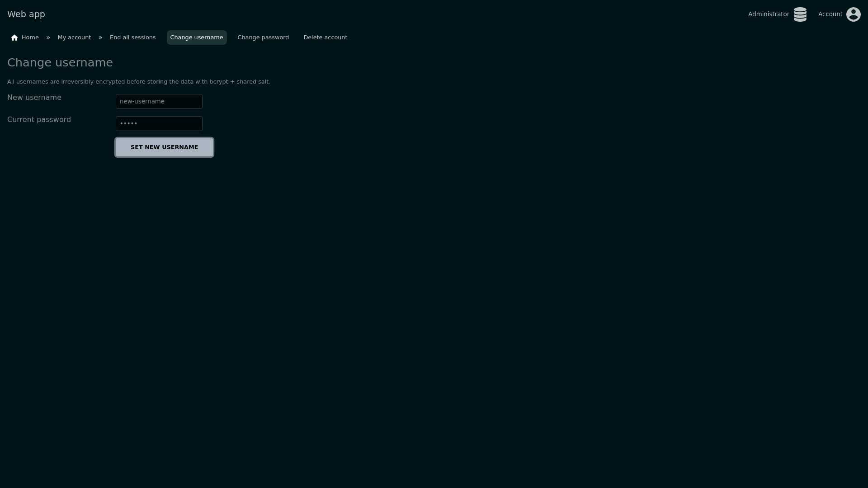Open the Delete account tab
This screenshot has height=488, width=868.
325,38
